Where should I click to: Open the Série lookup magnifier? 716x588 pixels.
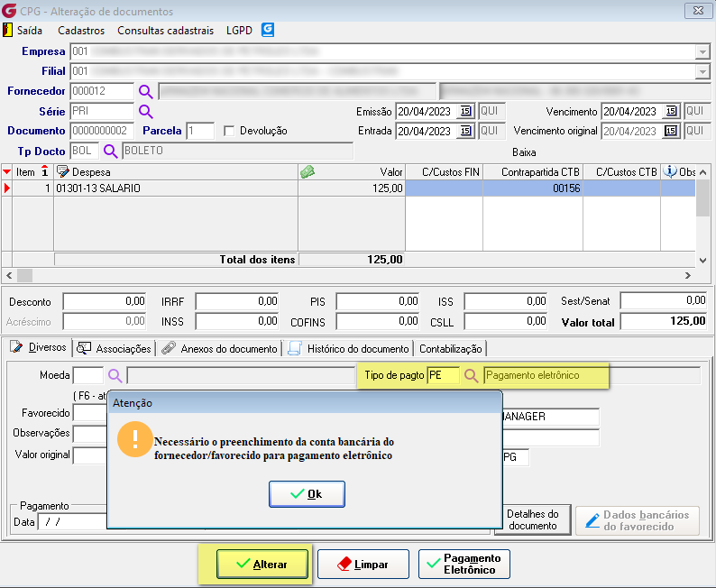click(x=146, y=112)
